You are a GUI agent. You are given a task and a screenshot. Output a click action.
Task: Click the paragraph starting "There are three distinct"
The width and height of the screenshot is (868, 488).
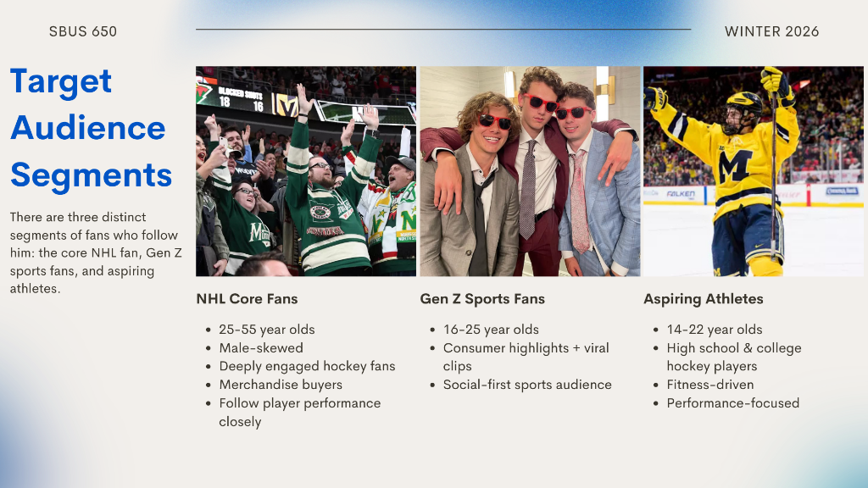tap(96, 252)
